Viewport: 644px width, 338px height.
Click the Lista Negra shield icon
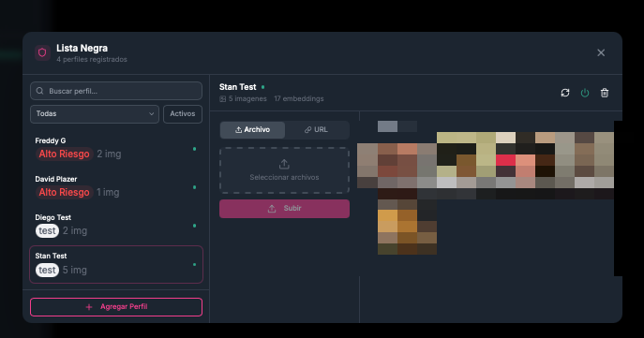click(x=42, y=53)
